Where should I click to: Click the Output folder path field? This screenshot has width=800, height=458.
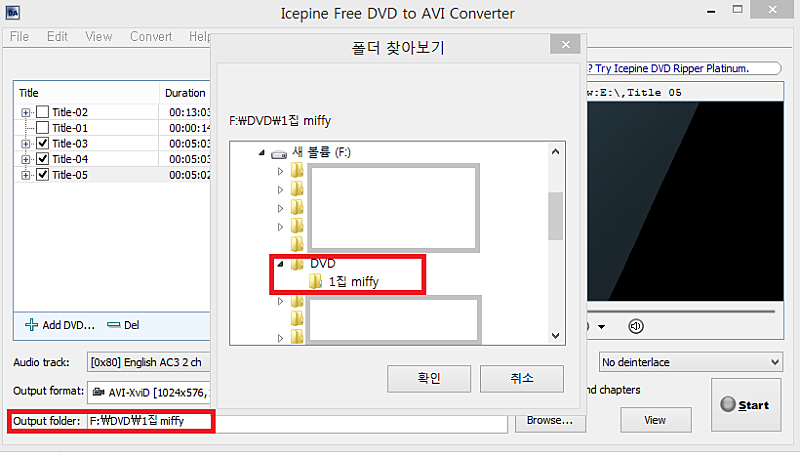(x=298, y=421)
